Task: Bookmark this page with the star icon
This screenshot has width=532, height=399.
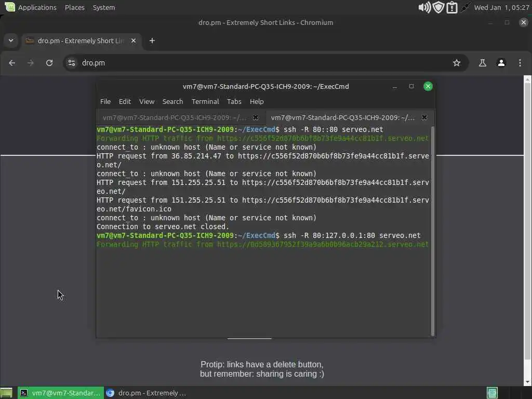Action: pos(457,63)
